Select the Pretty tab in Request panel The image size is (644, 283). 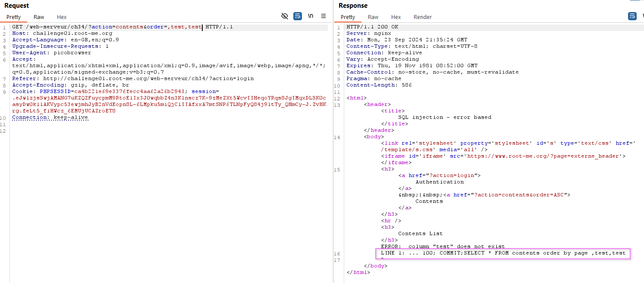13,17
